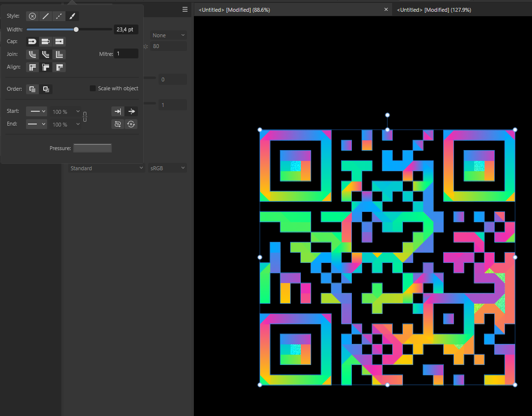Screen dimensions: 532x416
Task: Open the panel hamburger menu
Action: click(x=185, y=9)
